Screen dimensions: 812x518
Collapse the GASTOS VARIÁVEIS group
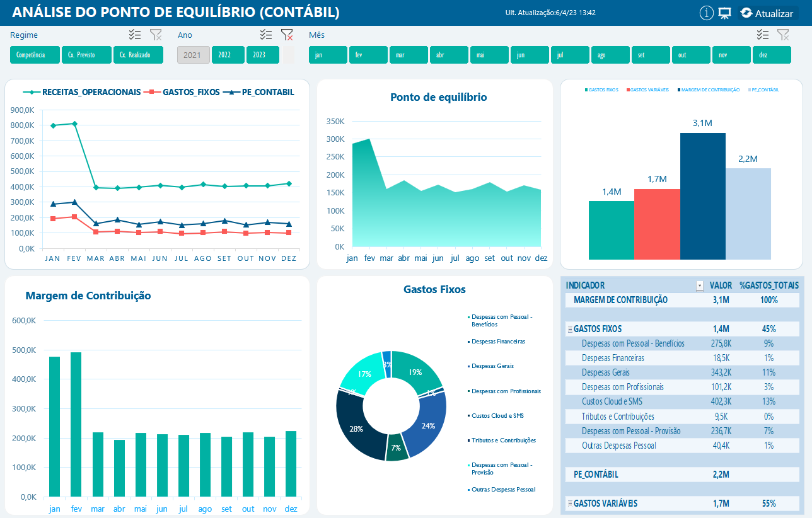click(x=570, y=504)
